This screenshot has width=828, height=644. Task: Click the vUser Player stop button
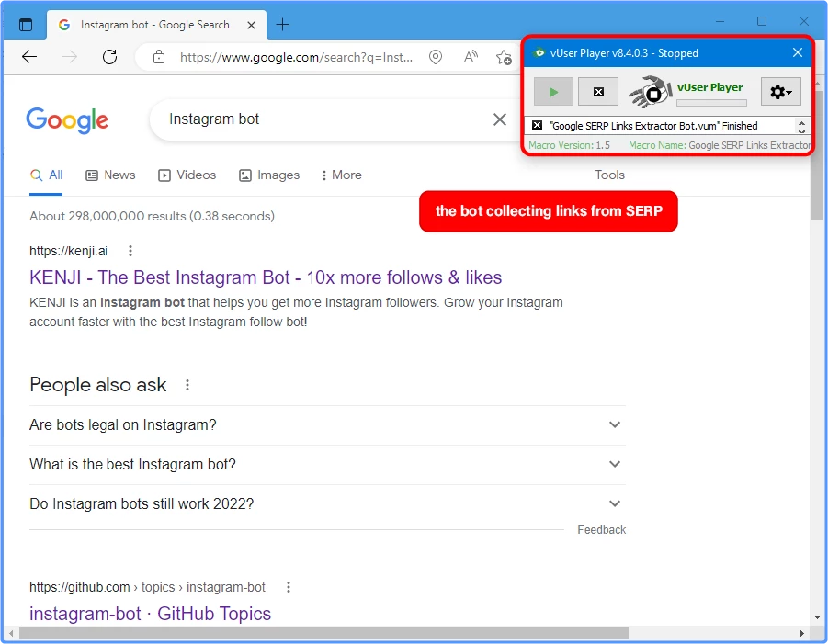[x=598, y=92]
